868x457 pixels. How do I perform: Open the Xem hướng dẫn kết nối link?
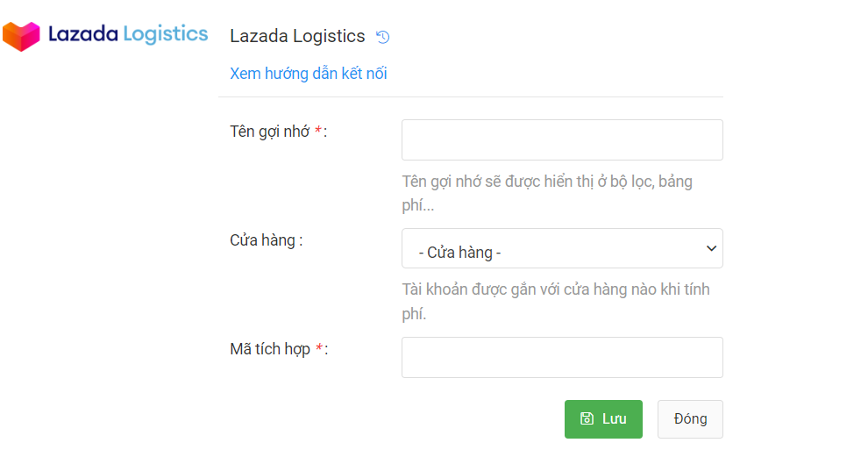tap(309, 74)
